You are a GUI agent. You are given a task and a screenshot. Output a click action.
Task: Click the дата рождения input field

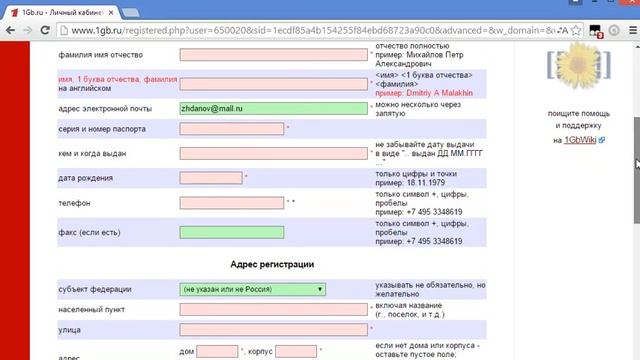tap(211, 178)
